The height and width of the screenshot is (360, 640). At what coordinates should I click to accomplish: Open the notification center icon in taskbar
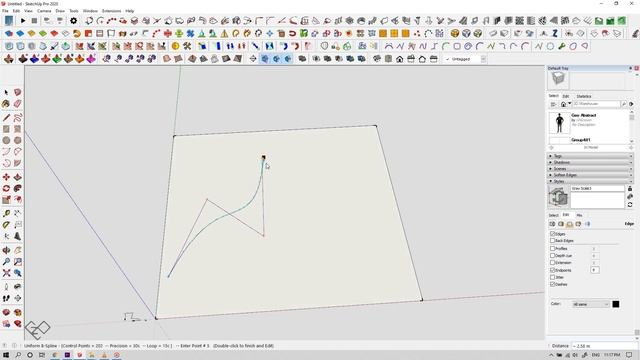629,355
